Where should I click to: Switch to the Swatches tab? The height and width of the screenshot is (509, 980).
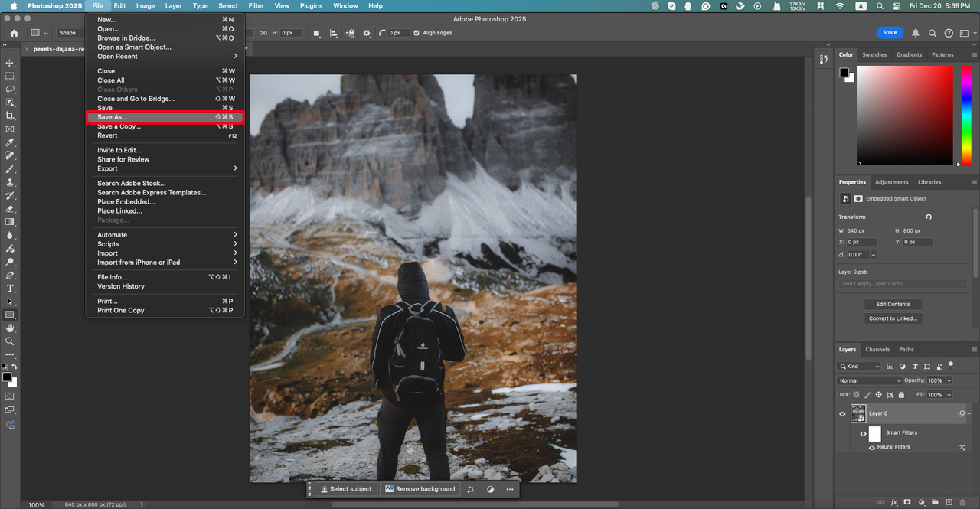click(x=874, y=54)
